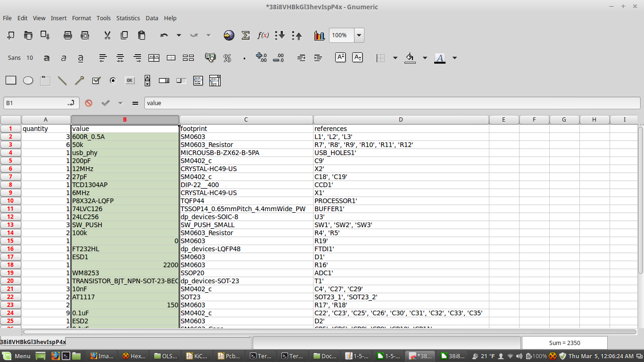The height and width of the screenshot is (362, 644).
Task: Apply subscript formatting
Action: pyautogui.click(x=357, y=58)
